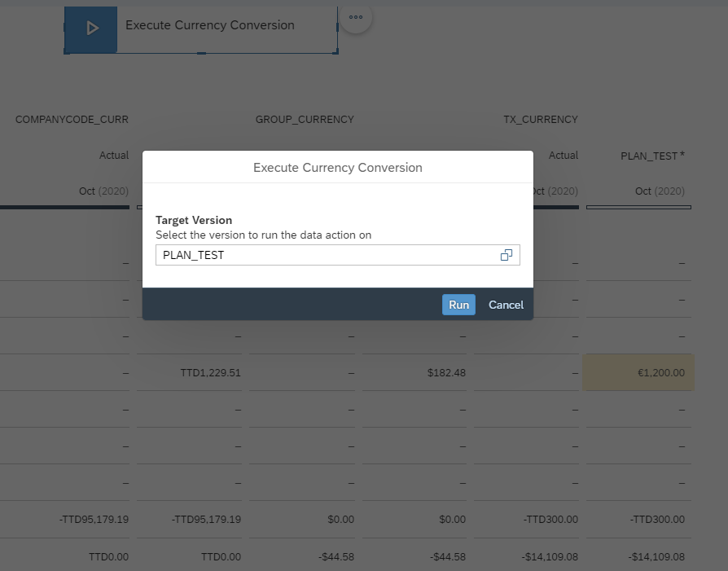Select the -TTD300.00 cell under PLAN_TEST
This screenshot has height=571, width=728.
pyautogui.click(x=657, y=520)
